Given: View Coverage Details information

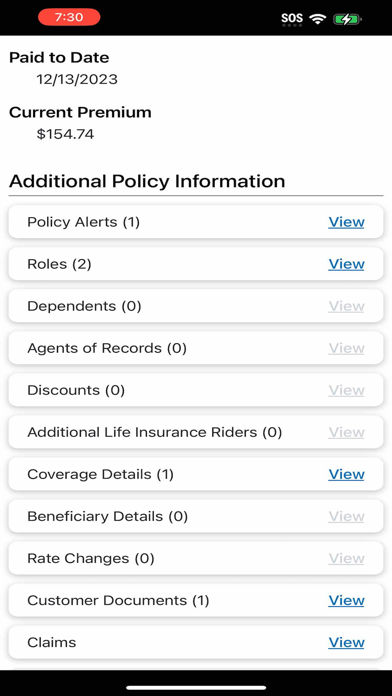Looking at the screenshot, I should [x=346, y=475].
